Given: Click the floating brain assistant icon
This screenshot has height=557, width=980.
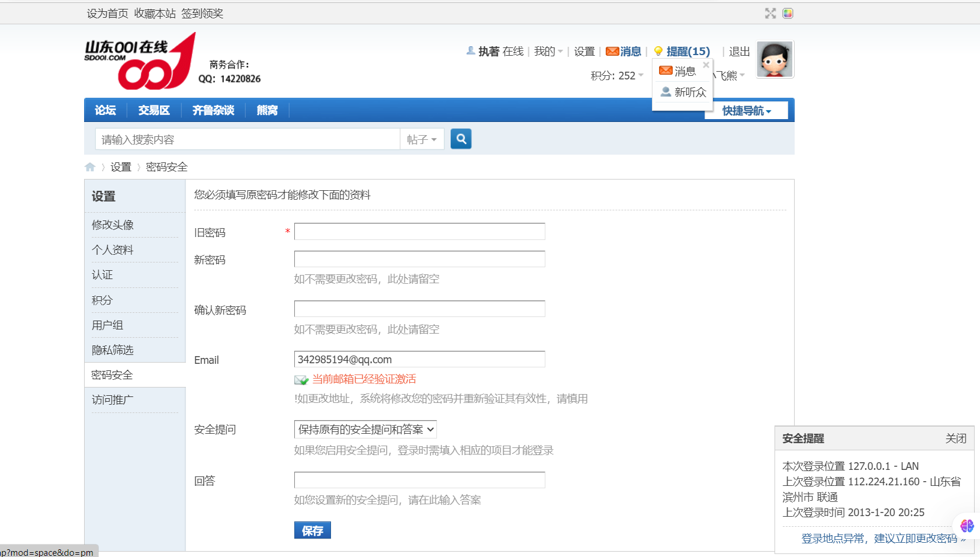Looking at the screenshot, I should click(x=967, y=526).
